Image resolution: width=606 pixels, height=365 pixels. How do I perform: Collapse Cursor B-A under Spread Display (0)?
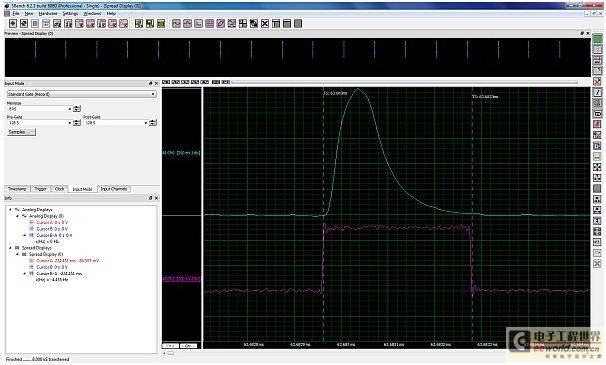(x=25, y=273)
